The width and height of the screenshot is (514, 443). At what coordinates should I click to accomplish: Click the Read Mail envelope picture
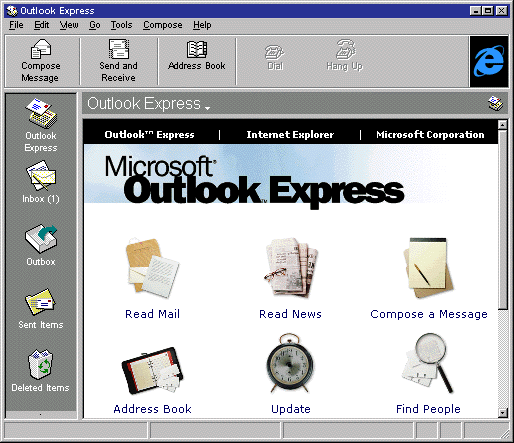[152, 268]
